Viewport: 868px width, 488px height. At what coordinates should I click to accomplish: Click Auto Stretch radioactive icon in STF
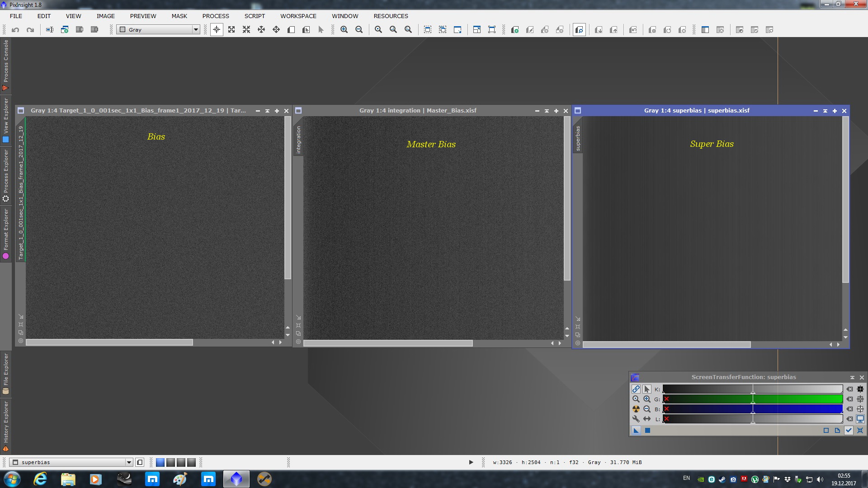click(x=636, y=409)
